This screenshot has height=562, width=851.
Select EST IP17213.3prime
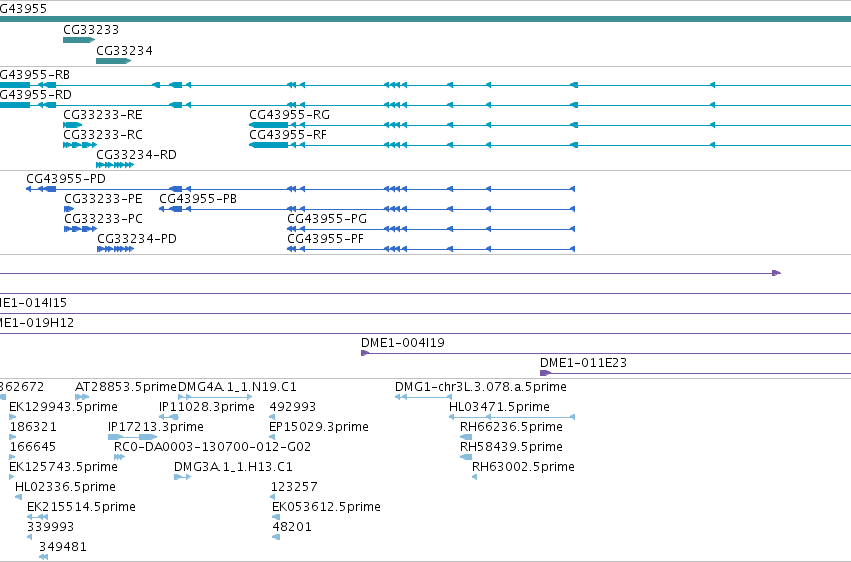(156, 427)
